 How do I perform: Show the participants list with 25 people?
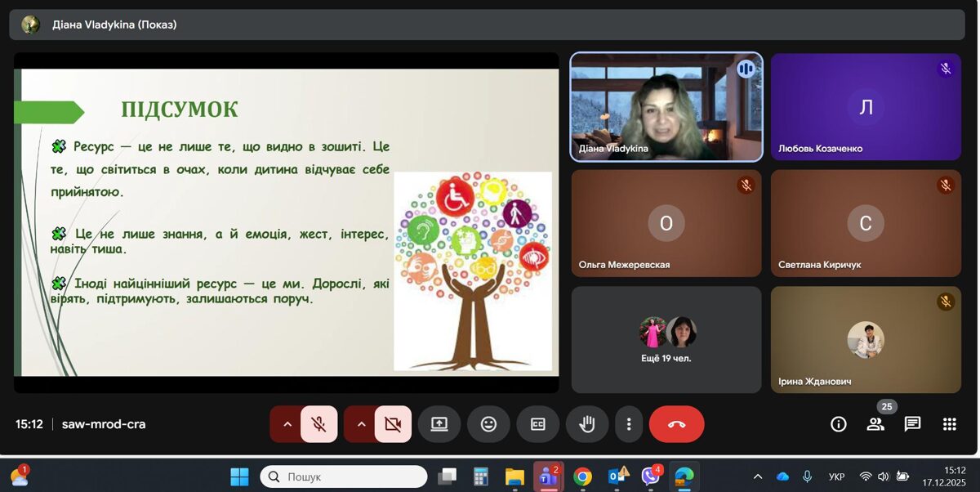[875, 424]
